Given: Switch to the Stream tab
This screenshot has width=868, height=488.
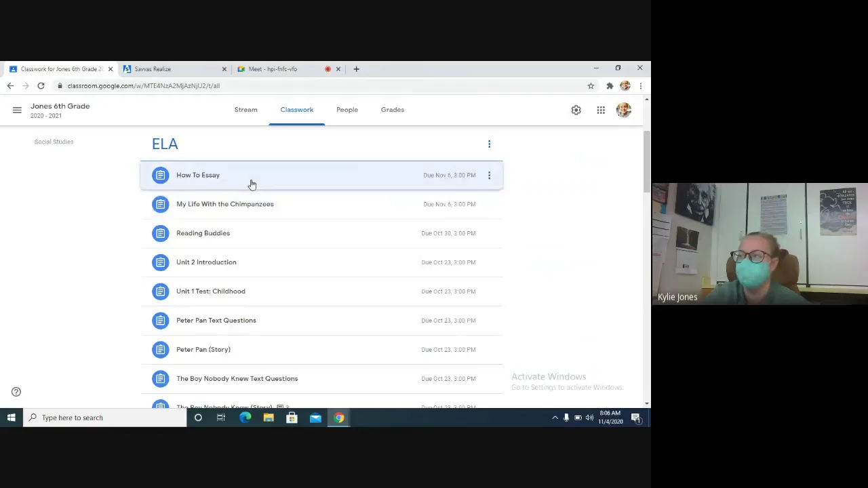Looking at the screenshot, I should pos(245,110).
